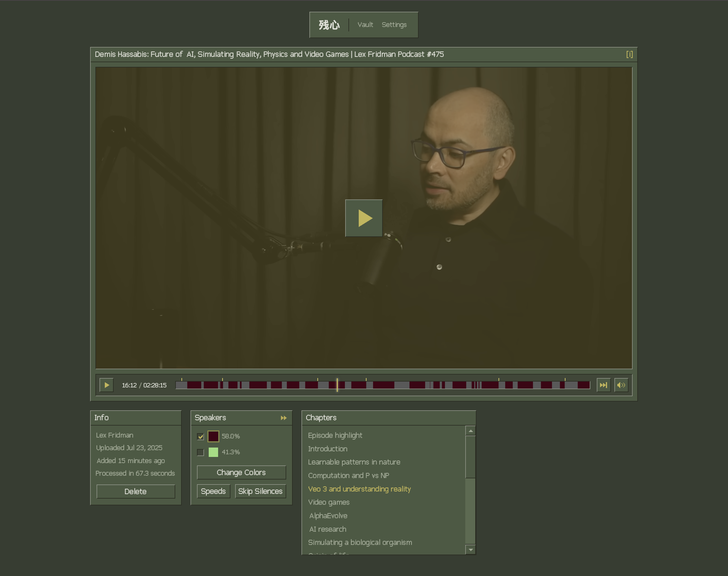Screen dimensions: 728x576
Task: Click the [i] info icon in the title bar
Action: click(629, 54)
